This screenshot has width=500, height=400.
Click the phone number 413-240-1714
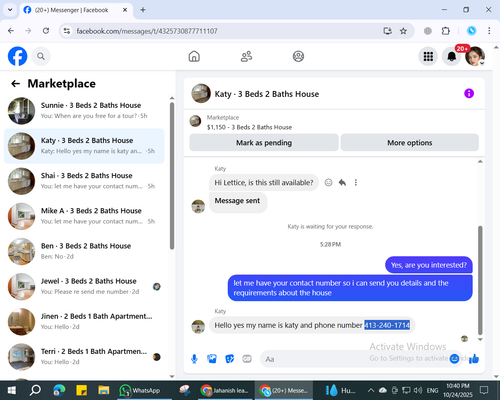pyautogui.click(x=387, y=325)
